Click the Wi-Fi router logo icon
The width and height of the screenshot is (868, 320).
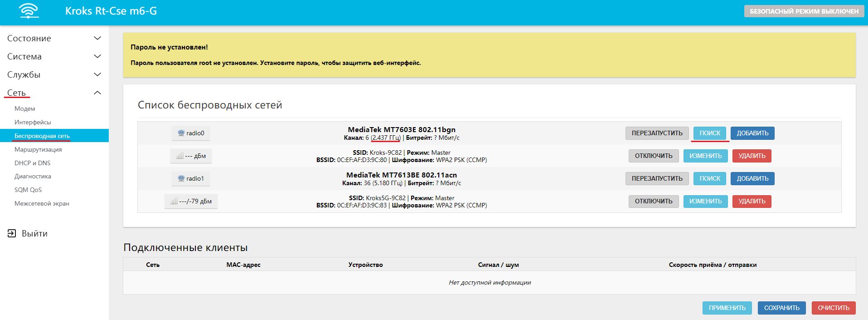coord(29,11)
